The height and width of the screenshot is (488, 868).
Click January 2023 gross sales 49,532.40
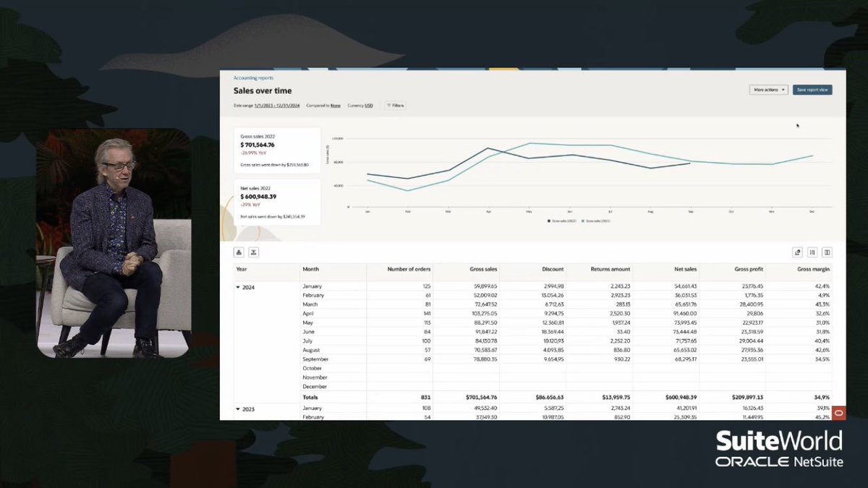(484, 408)
